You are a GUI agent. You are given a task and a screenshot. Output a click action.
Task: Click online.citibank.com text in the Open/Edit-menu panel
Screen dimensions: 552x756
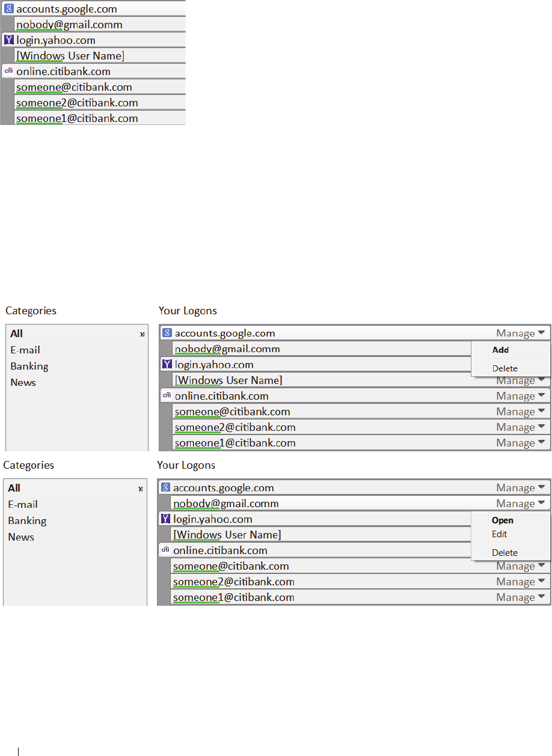221,550
